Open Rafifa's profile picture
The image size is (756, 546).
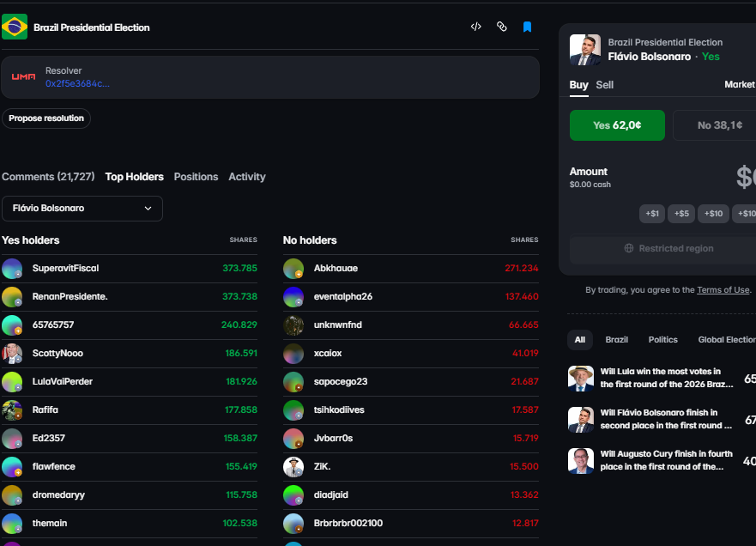[12, 410]
